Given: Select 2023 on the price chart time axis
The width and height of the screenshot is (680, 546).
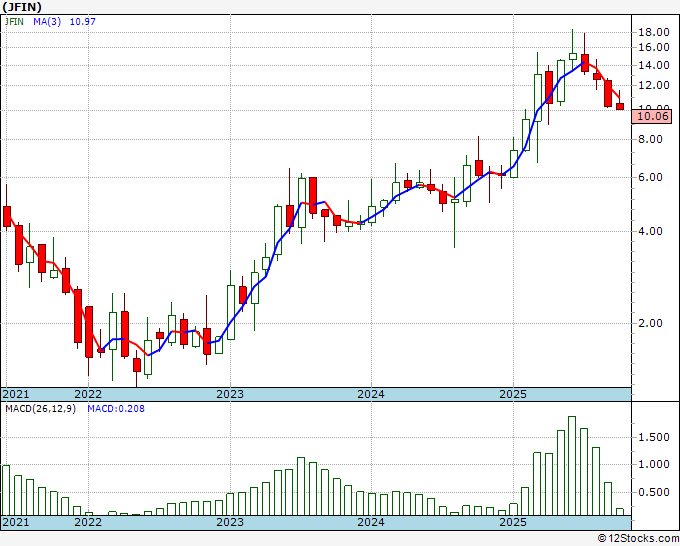Looking at the screenshot, I should [x=230, y=394].
